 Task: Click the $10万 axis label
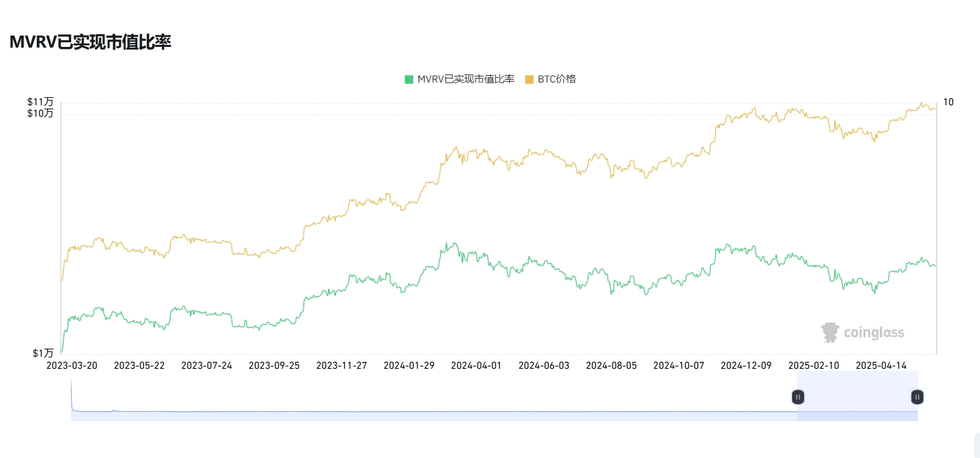pyautogui.click(x=40, y=113)
